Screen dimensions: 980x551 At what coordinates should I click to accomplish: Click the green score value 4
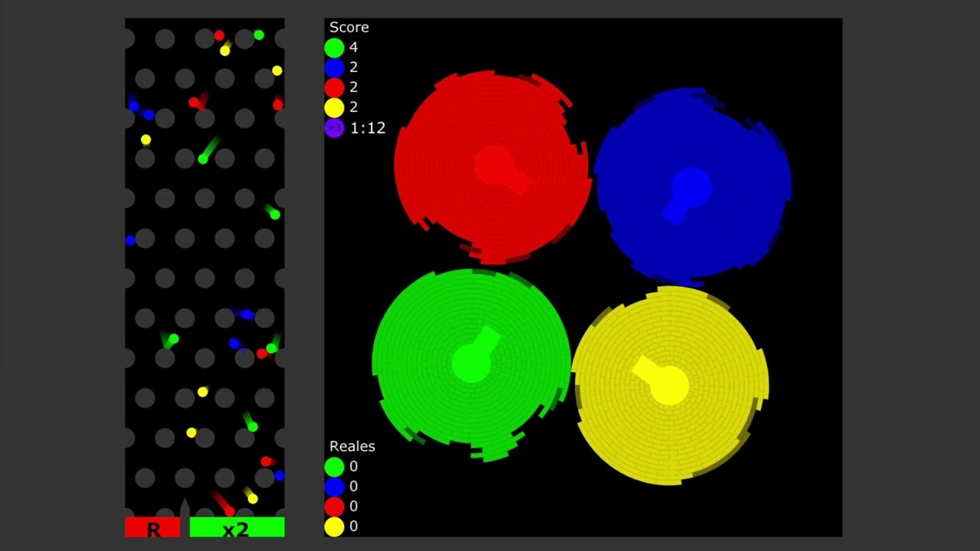click(x=353, y=47)
